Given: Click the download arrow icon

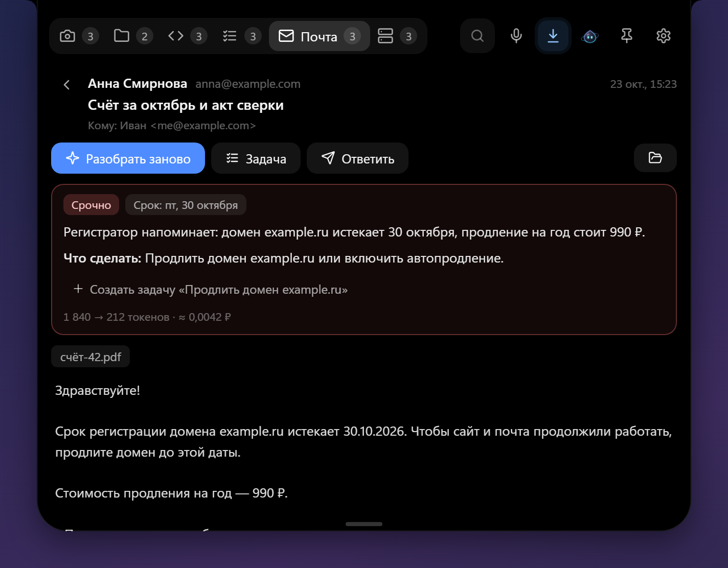Looking at the screenshot, I should pyautogui.click(x=553, y=36).
